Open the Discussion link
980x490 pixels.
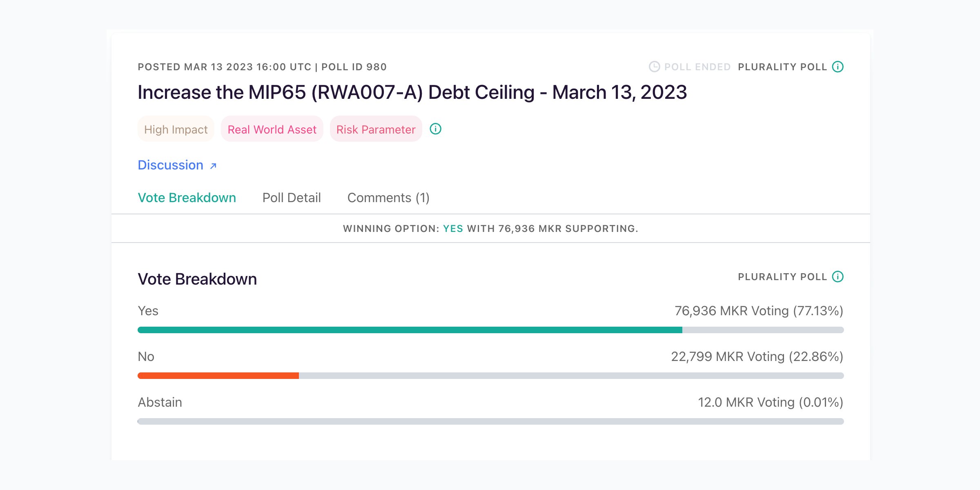(171, 165)
